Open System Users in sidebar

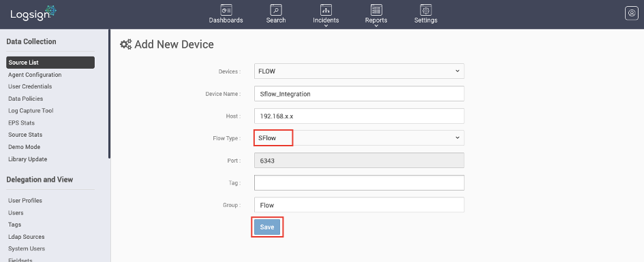point(27,248)
